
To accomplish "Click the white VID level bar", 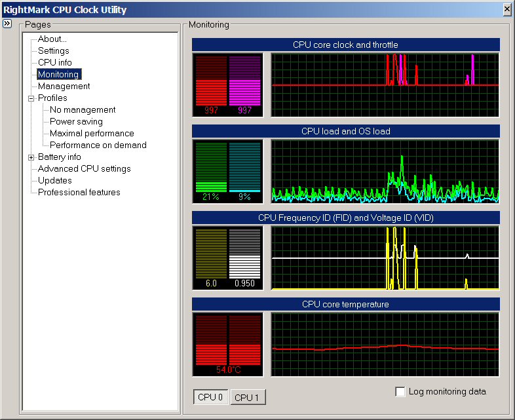I will (x=244, y=254).
